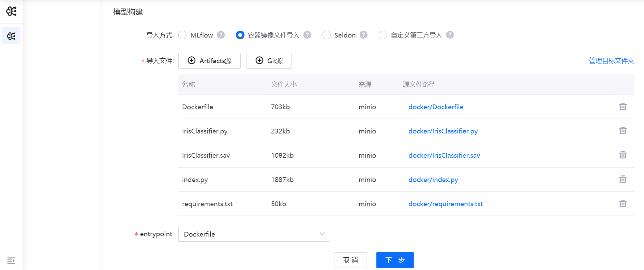The height and width of the screenshot is (270, 644).
Task: Select the IrisClassifier.py name cell
Action: [x=205, y=131]
